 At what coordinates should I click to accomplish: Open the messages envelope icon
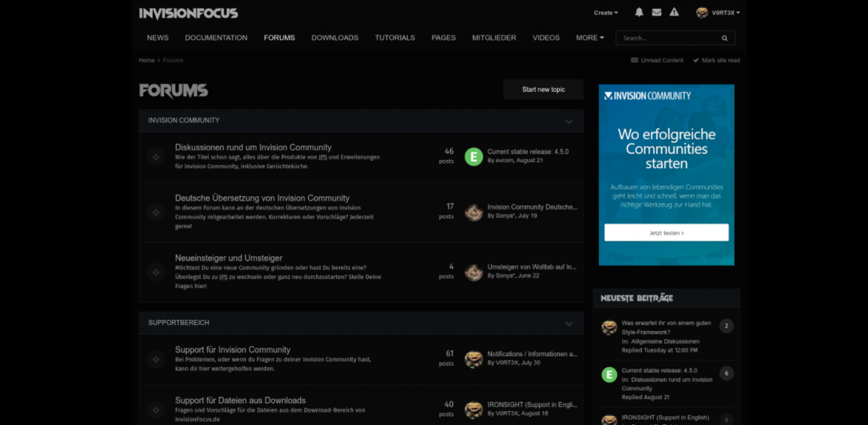coord(657,12)
